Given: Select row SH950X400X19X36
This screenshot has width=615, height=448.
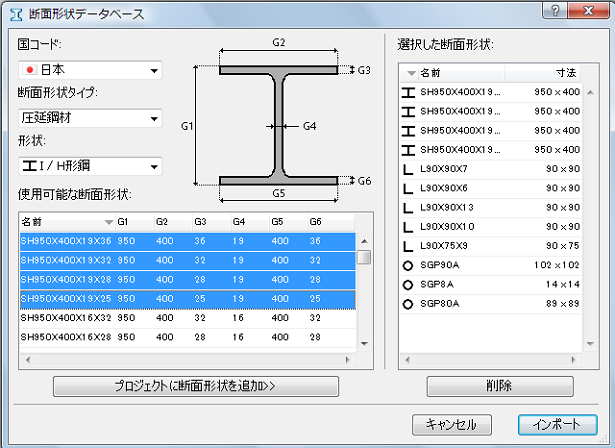Looking at the screenshot, I should [188, 241].
